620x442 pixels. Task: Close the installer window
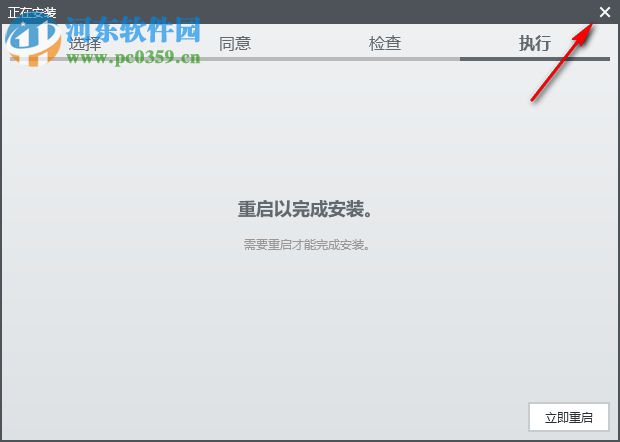click(x=605, y=12)
